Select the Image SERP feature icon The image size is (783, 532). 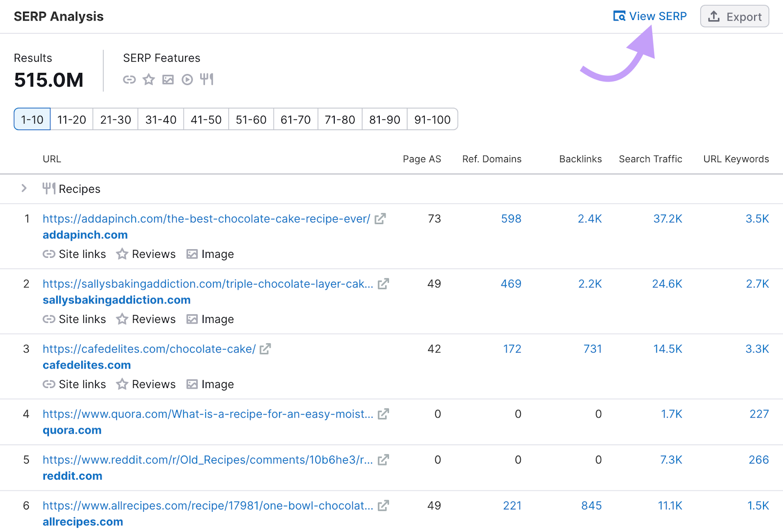pos(168,79)
